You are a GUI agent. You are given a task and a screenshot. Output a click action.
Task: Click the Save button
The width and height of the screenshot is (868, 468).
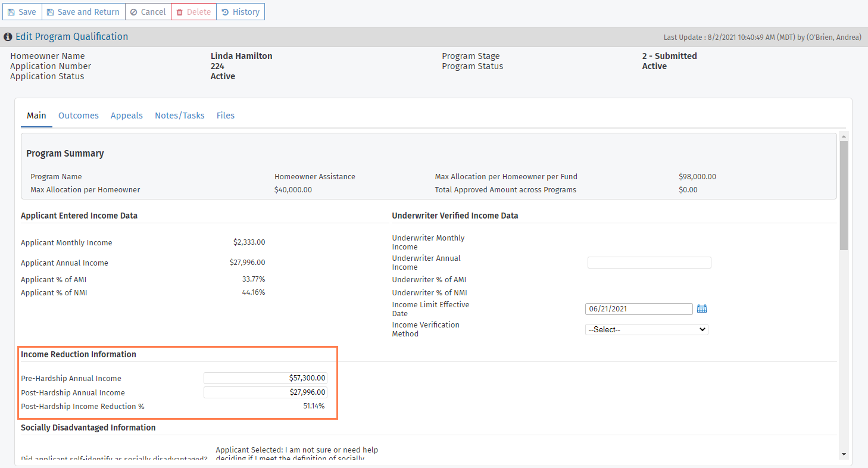click(x=22, y=12)
